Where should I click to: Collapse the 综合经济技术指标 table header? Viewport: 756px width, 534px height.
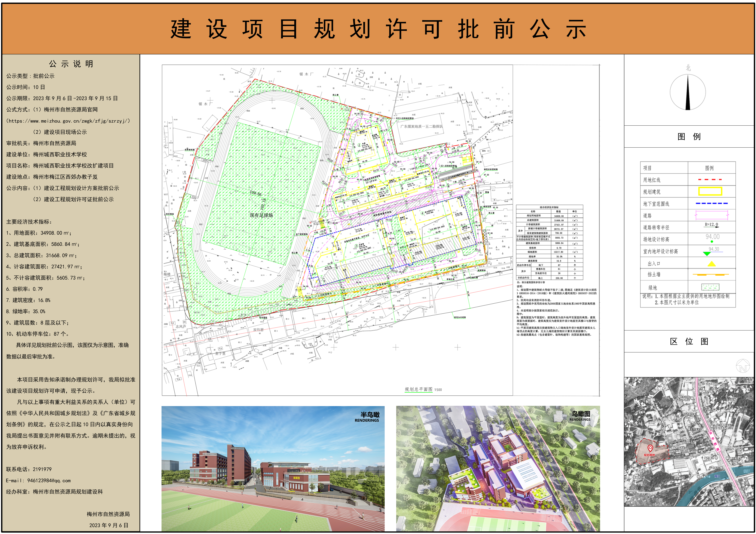[x=550, y=207]
